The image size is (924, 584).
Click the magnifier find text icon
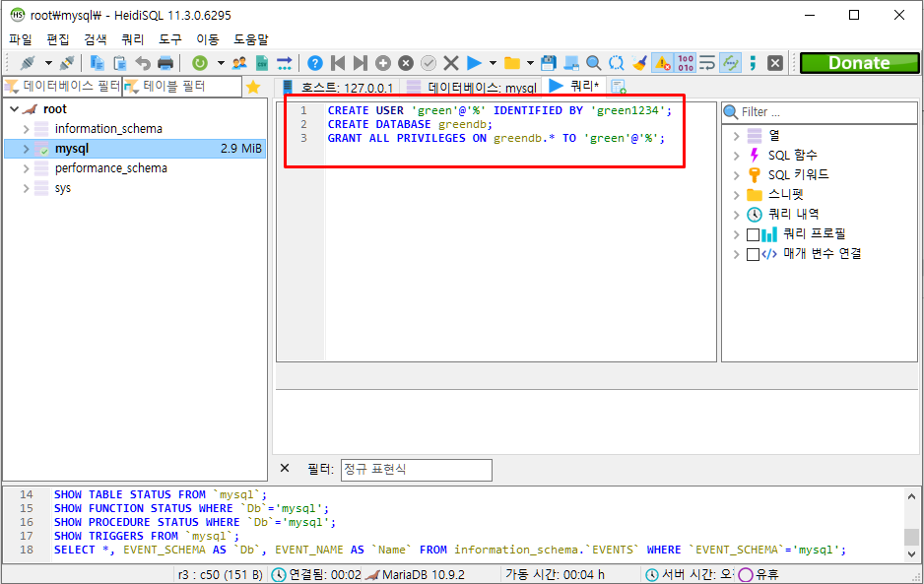(593, 63)
